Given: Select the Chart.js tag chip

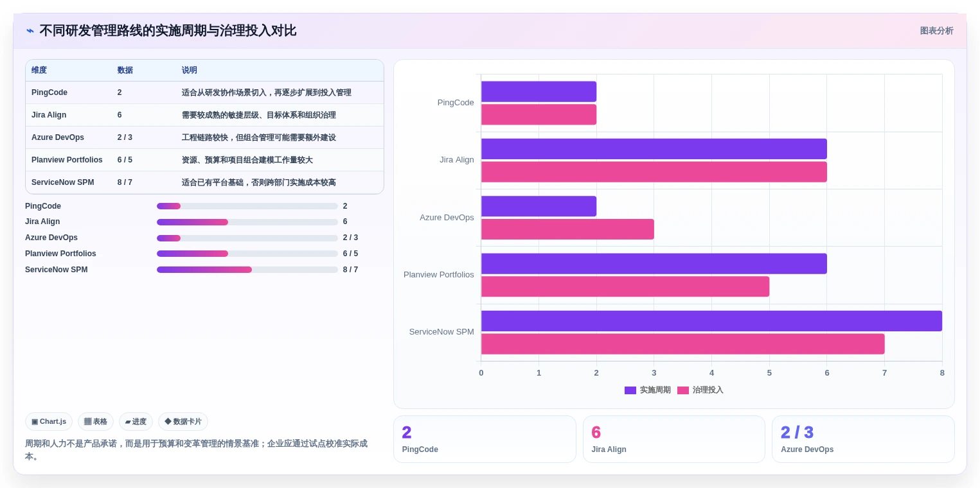Looking at the screenshot, I should (x=49, y=422).
